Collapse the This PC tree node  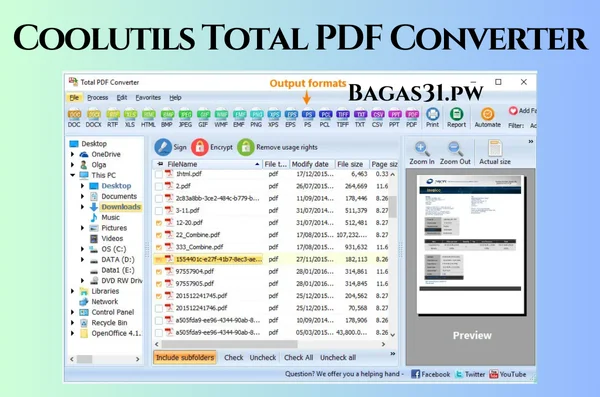click(x=72, y=175)
